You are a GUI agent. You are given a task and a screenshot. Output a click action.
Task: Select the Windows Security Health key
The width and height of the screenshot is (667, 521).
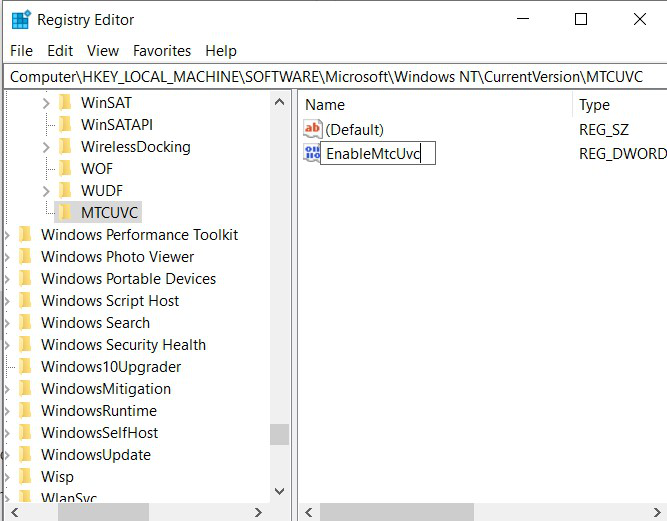(x=123, y=344)
